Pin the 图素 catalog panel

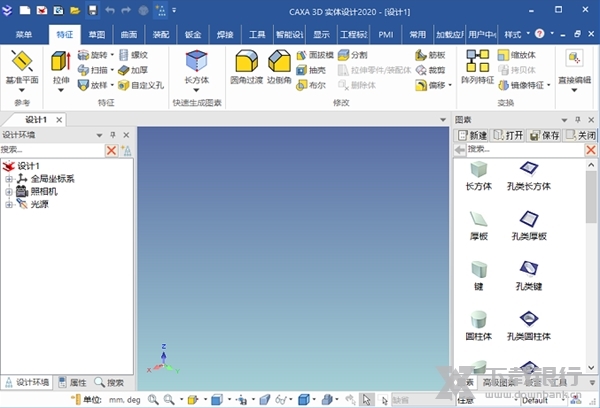coord(578,120)
